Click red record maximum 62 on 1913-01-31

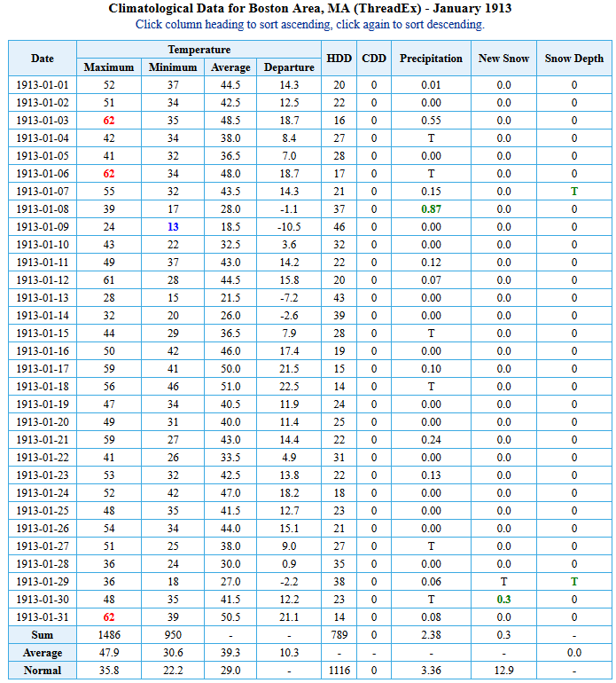tap(109, 617)
